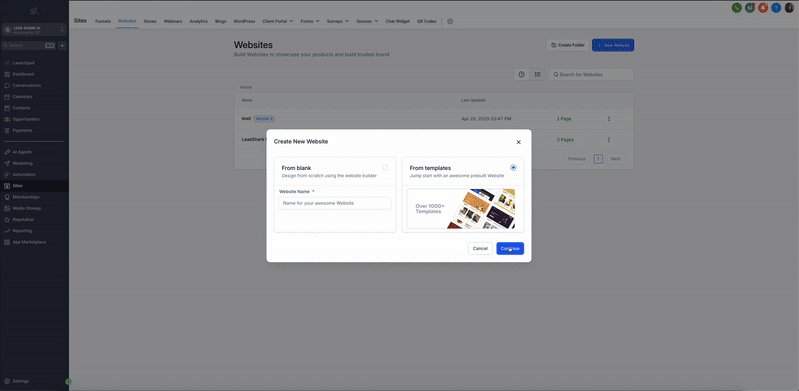799x391 pixels.
Task: Open the QR Codes tab
Action: (x=427, y=21)
